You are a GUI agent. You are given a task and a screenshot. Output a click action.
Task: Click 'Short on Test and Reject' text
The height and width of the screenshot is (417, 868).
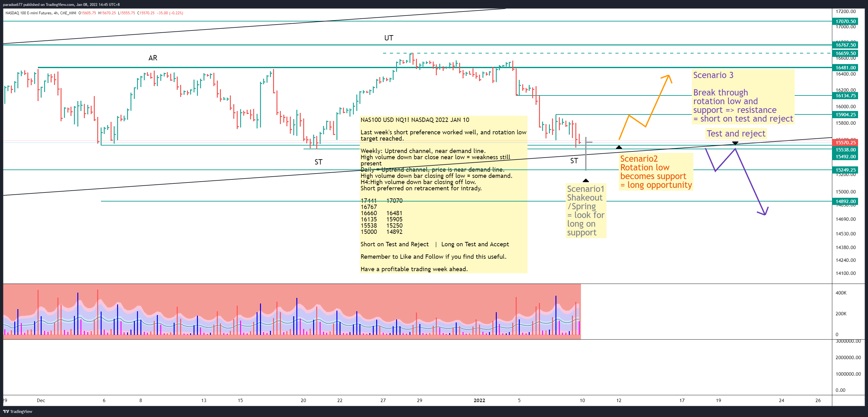394,244
